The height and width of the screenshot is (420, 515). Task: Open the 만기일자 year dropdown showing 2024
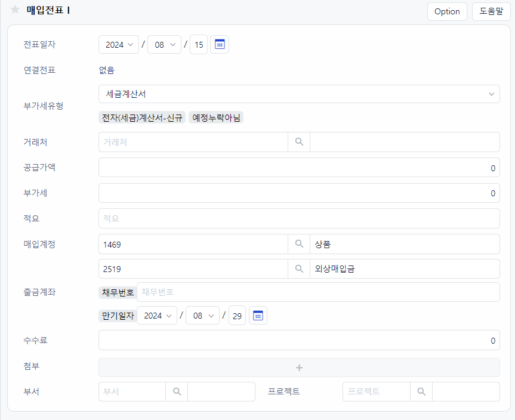[157, 316]
